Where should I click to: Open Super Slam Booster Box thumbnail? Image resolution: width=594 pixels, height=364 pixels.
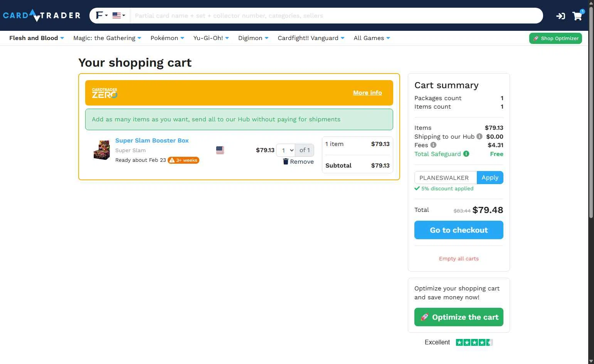pos(102,150)
